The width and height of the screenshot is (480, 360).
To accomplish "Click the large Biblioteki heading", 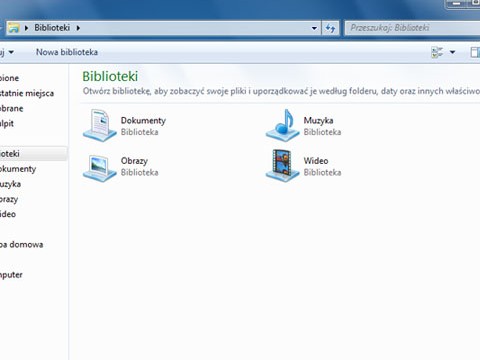I will pyautogui.click(x=110, y=76).
